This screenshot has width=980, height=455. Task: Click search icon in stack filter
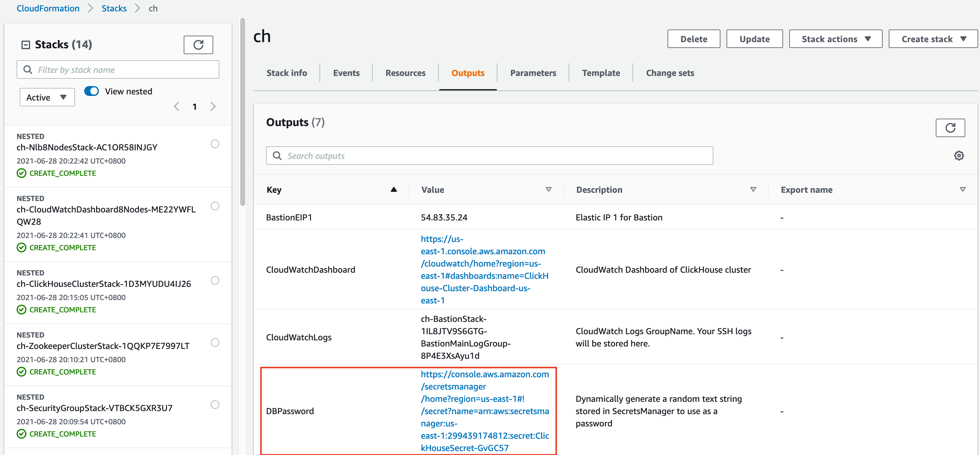[27, 70]
